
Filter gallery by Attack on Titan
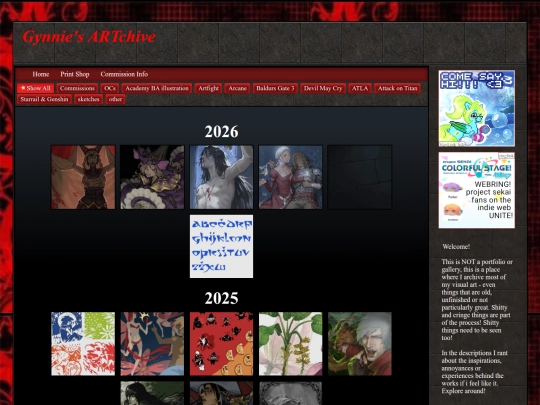click(x=397, y=88)
